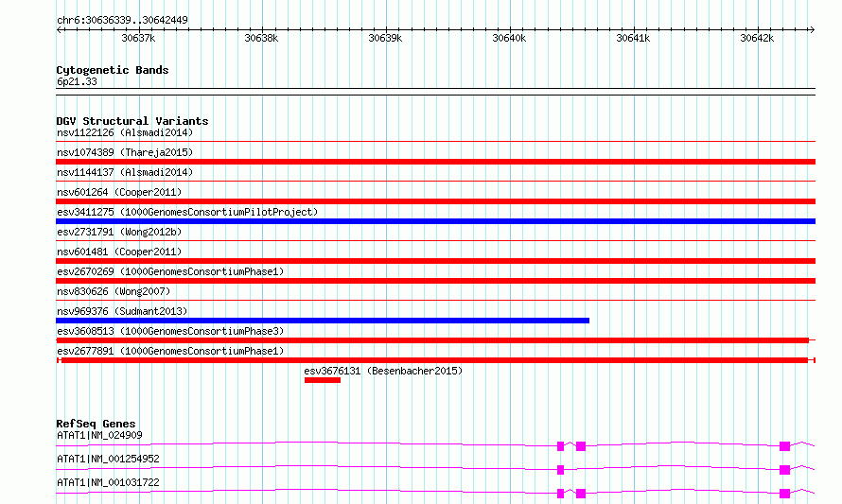The image size is (842, 504).
Task: Open the DGV Structural Variants track title
Action: [x=132, y=121]
